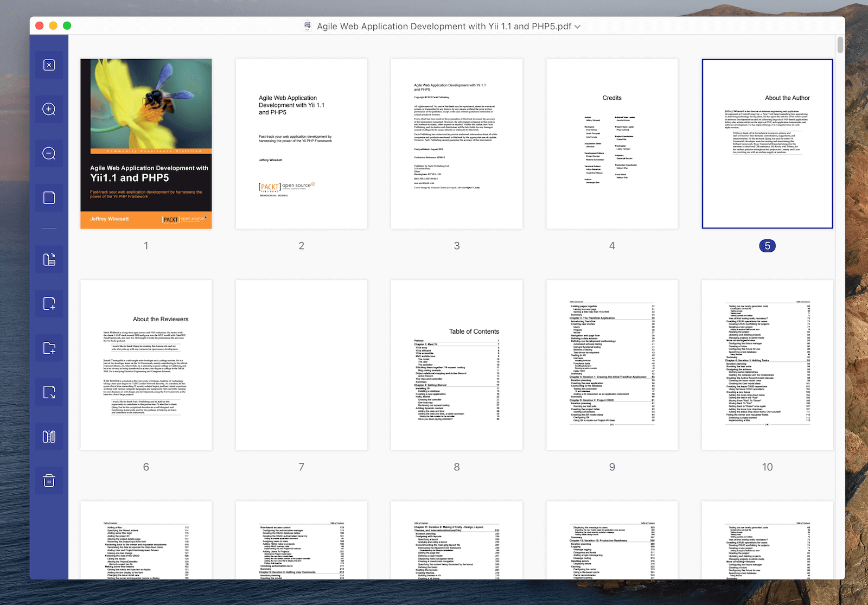Click the PDF file icon in the title bar
868x605 pixels.
pyautogui.click(x=308, y=26)
